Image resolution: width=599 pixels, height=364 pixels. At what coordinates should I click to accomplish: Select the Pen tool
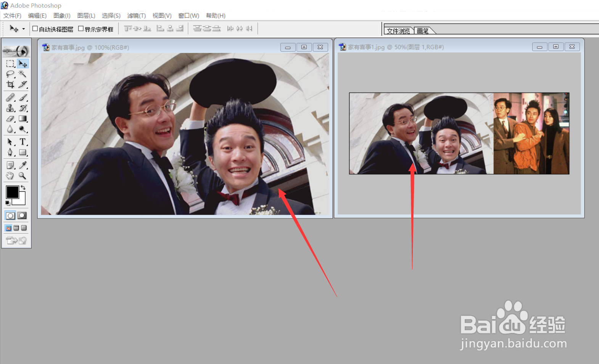coord(10,152)
